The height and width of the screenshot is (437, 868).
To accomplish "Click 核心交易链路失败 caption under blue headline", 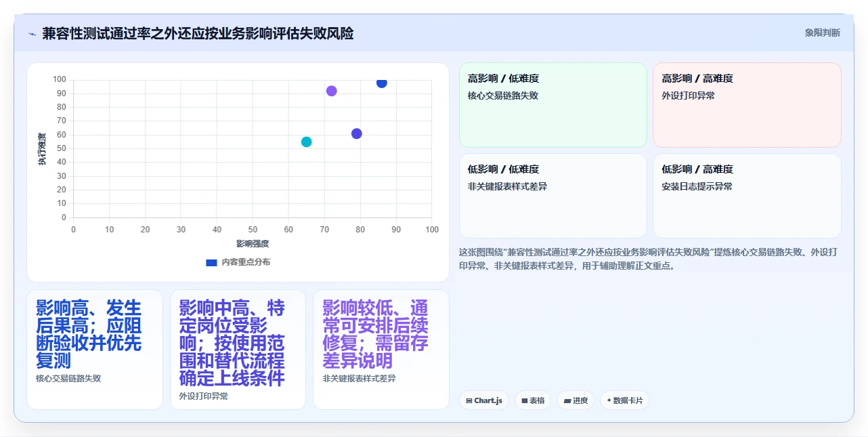I will (x=68, y=379).
